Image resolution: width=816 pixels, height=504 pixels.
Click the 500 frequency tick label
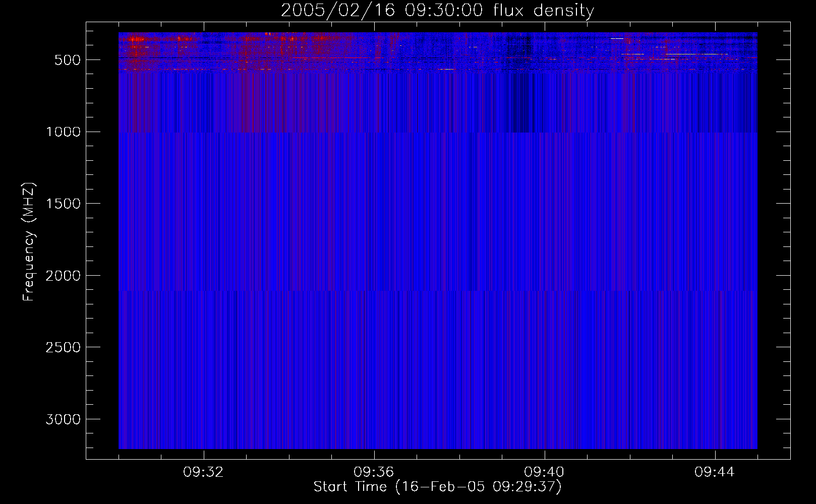tap(68, 60)
